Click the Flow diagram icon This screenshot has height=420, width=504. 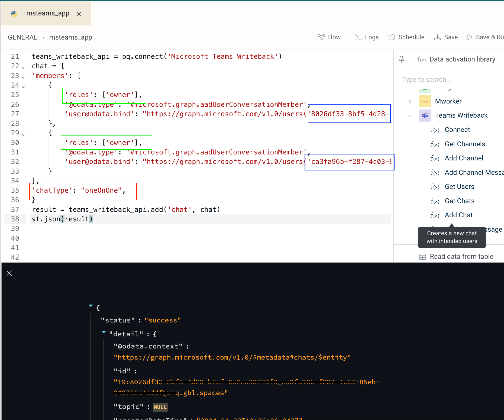tap(321, 37)
